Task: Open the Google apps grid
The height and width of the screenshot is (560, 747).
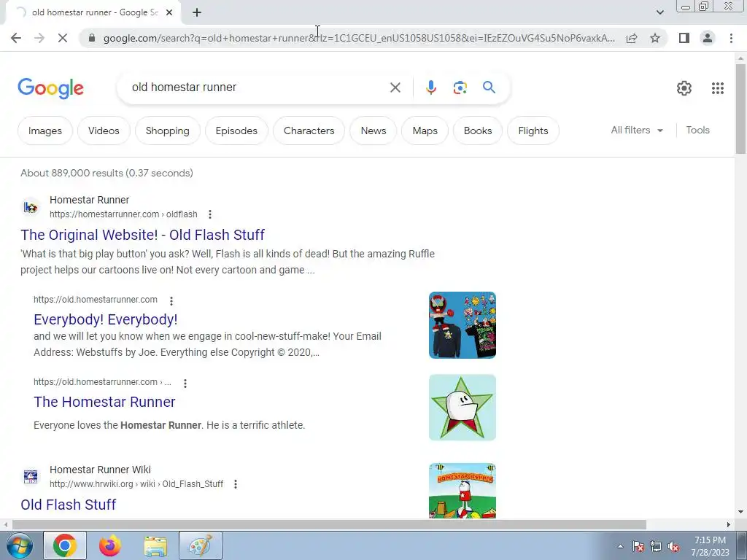Action: tap(718, 88)
